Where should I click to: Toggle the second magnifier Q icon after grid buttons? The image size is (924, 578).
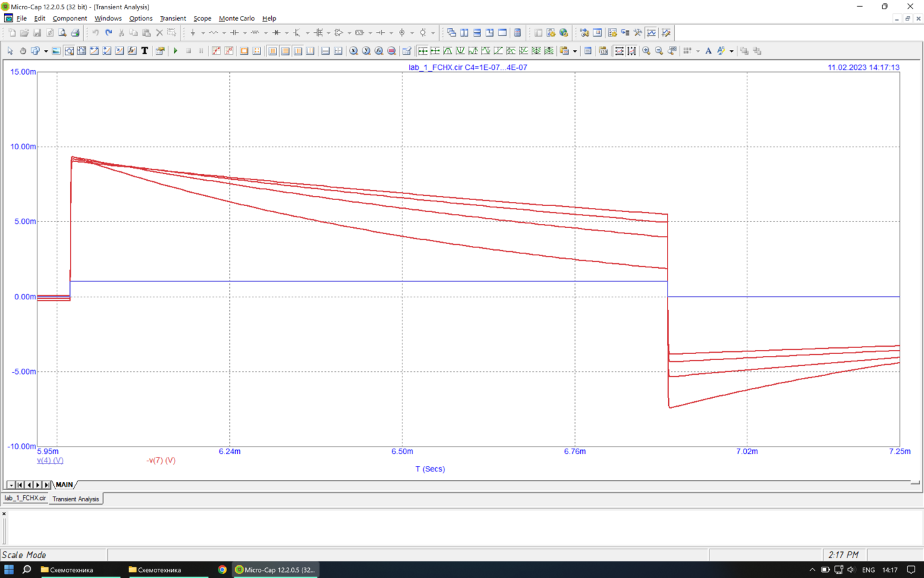(x=366, y=51)
